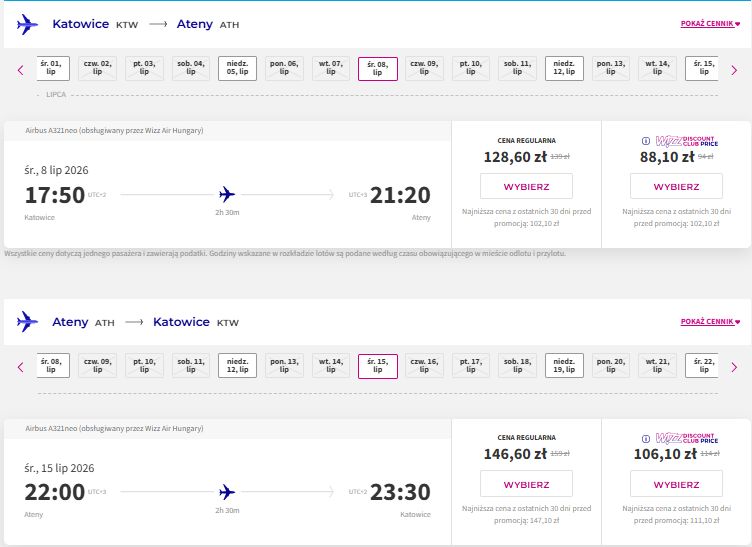752x547 pixels.
Task: Show earlier return dates with left arrow
Action: pyautogui.click(x=21, y=367)
